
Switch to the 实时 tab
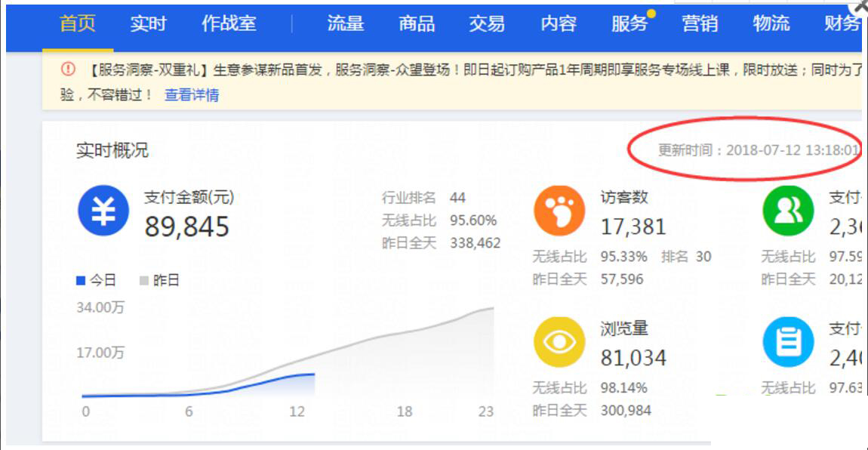point(149,23)
